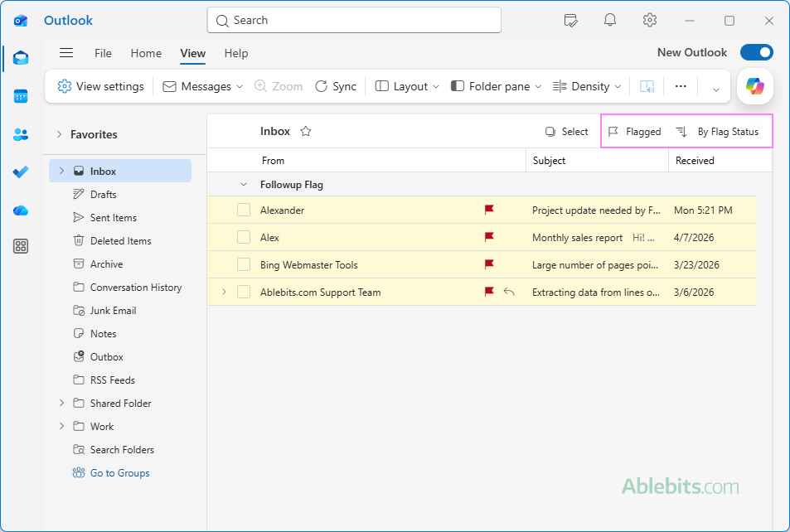Open View settings
Viewport: 790px width, 532px height.
tap(101, 87)
